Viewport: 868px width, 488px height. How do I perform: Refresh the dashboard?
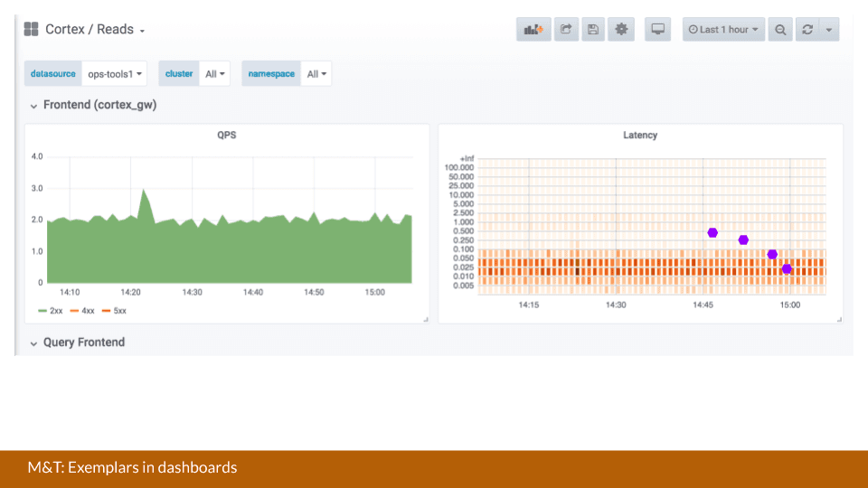[807, 29]
